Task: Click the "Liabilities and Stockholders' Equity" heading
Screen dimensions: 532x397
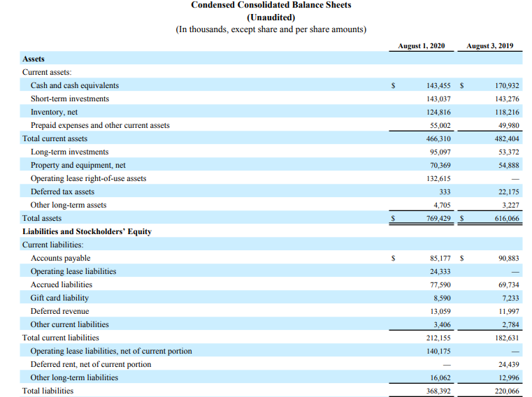Action: (87, 231)
